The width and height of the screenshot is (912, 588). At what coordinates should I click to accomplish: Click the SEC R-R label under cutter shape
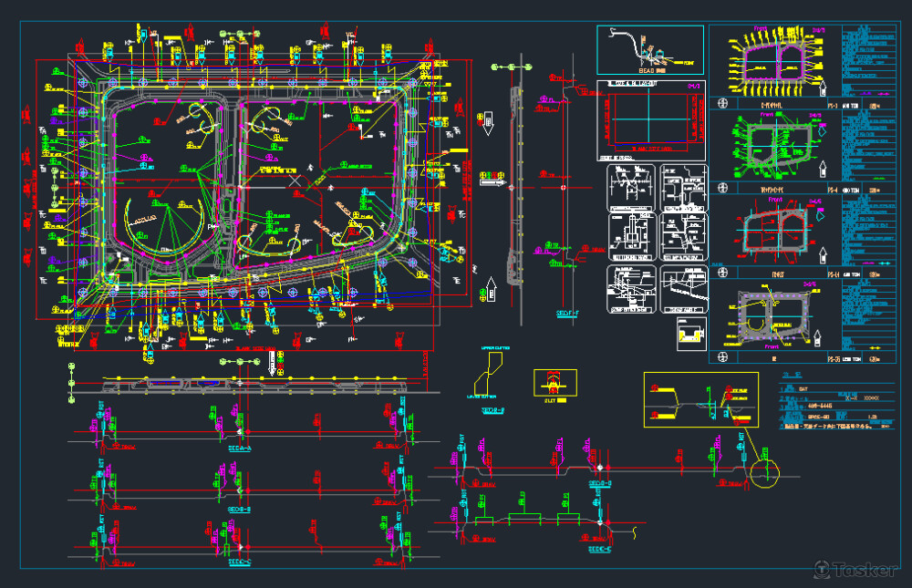coord(493,410)
